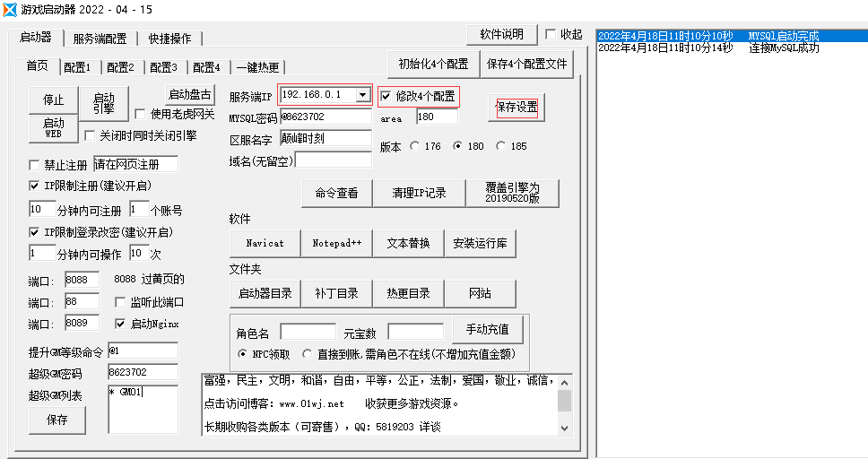Click the 超级GM列表 text area
The width and height of the screenshot is (868, 459).
(x=143, y=410)
